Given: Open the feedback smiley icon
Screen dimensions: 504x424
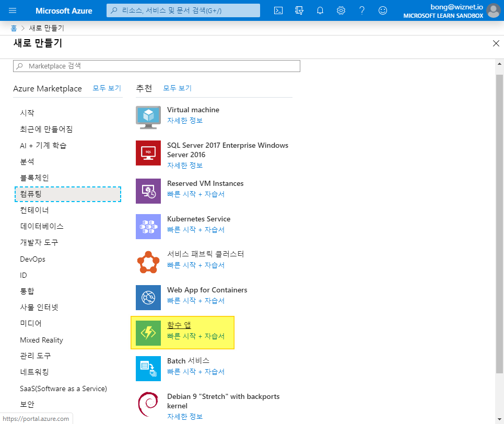Looking at the screenshot, I should 382,10.
